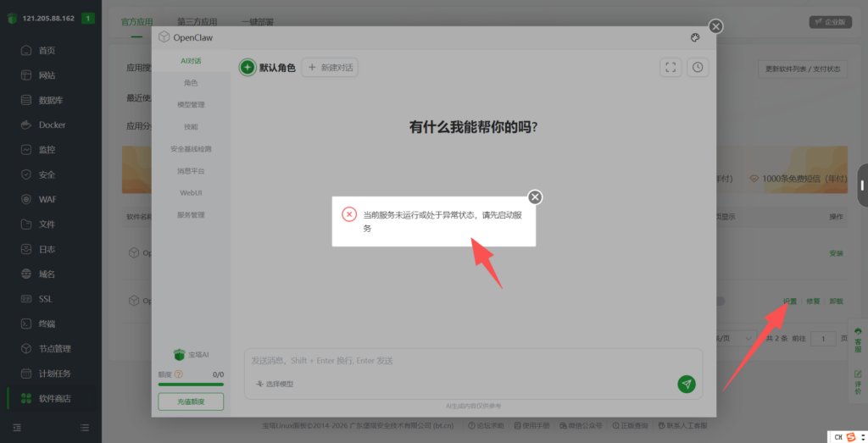Open the 选择模型 model selector
This screenshot has height=443, width=868.
tap(275, 384)
